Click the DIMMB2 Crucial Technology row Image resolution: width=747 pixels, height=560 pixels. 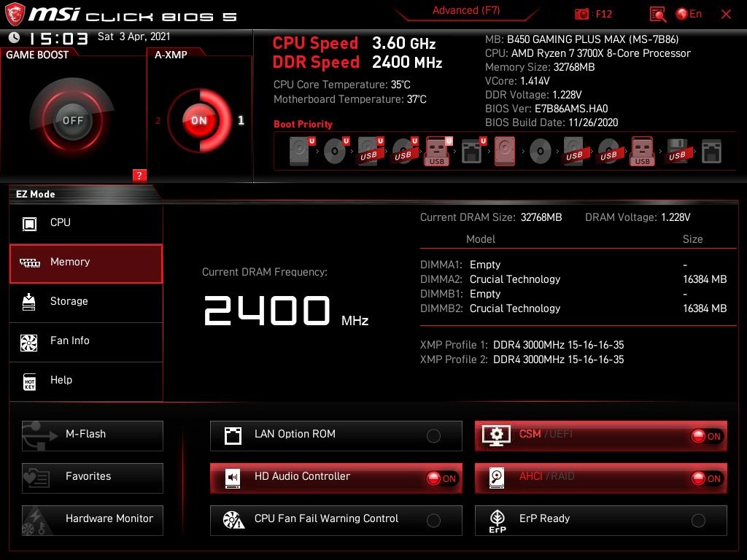[x=573, y=308]
